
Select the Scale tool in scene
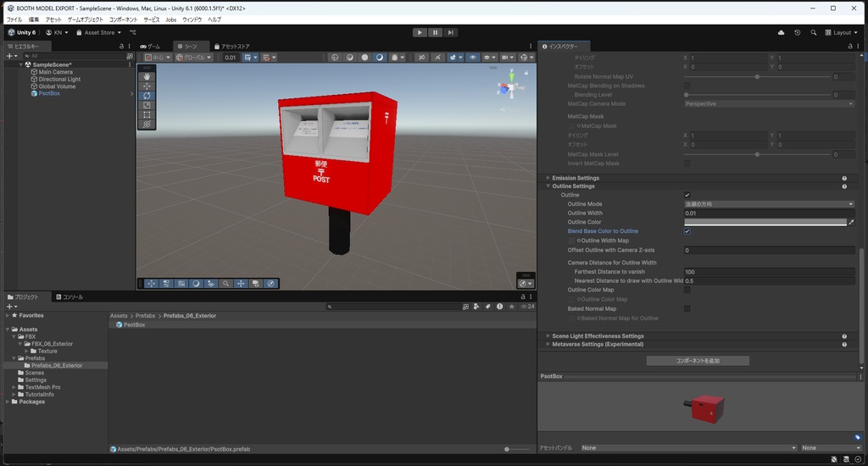click(x=147, y=105)
